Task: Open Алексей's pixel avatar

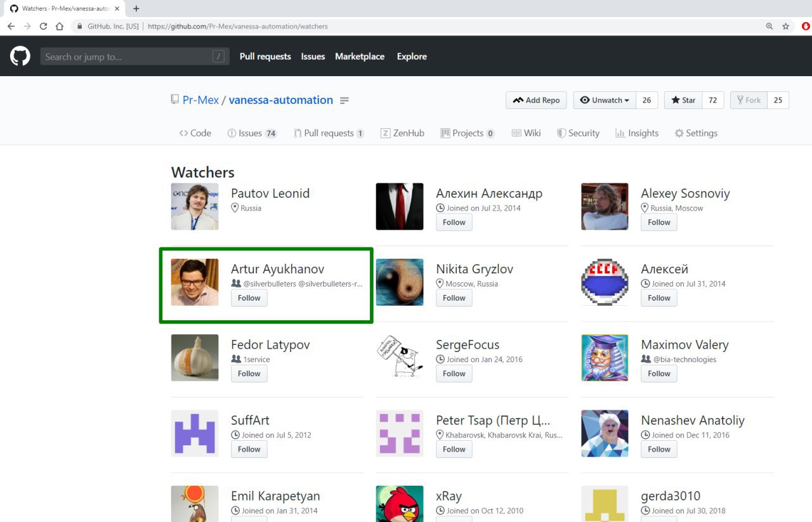Action: pos(605,282)
